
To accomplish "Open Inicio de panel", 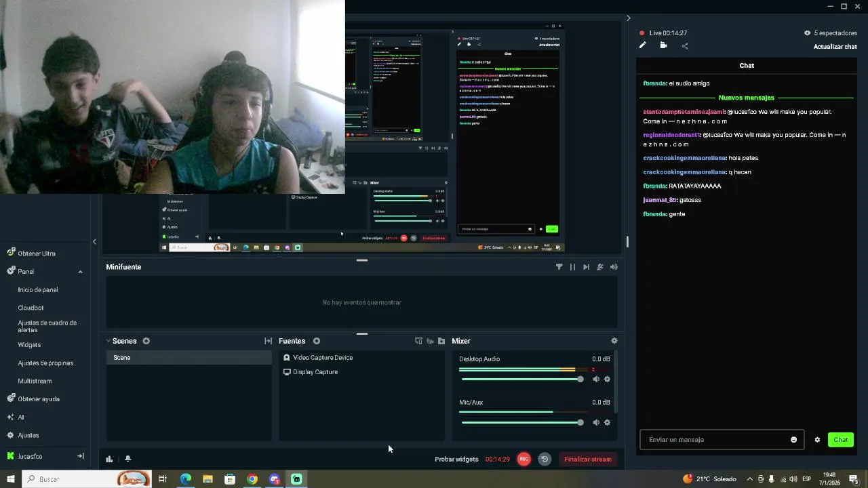I will [38, 290].
